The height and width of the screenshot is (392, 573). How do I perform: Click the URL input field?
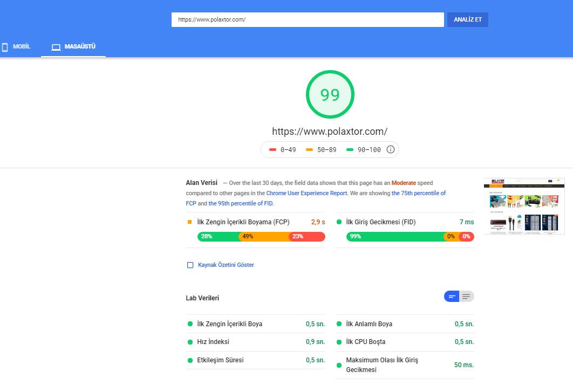tap(308, 20)
